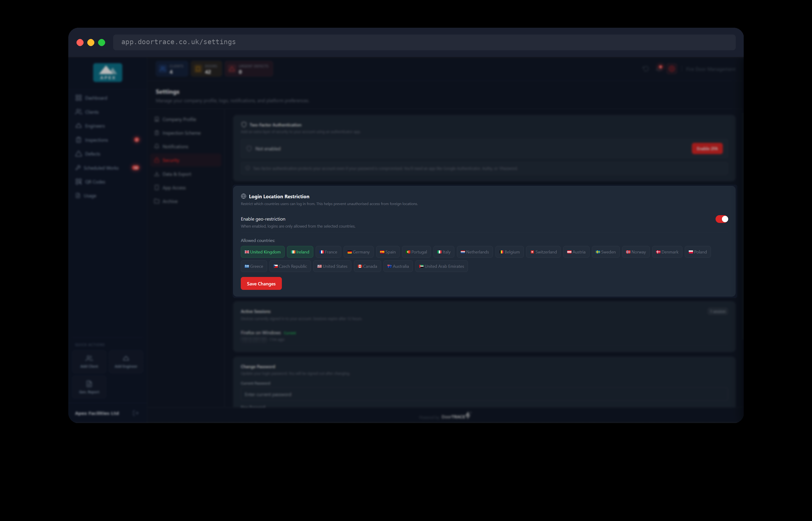Select the Spain country chip
Screen dimensions: 812x521
tap(388, 252)
